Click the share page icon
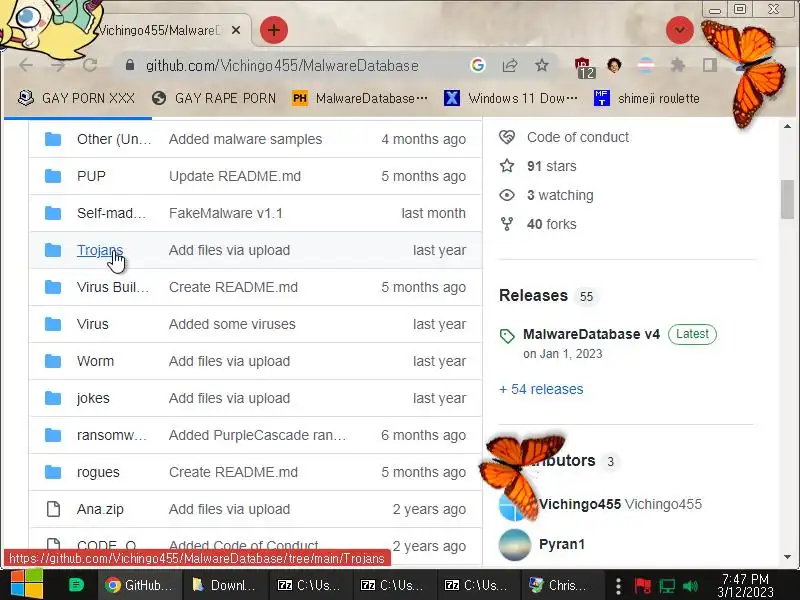This screenshot has height=600, width=800. [510, 65]
